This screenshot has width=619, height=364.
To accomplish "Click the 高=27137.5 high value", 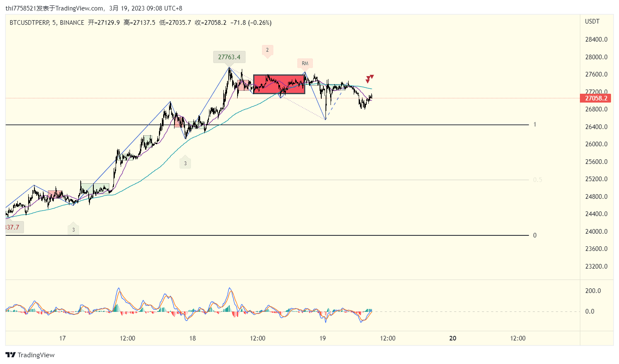I will coord(140,23).
